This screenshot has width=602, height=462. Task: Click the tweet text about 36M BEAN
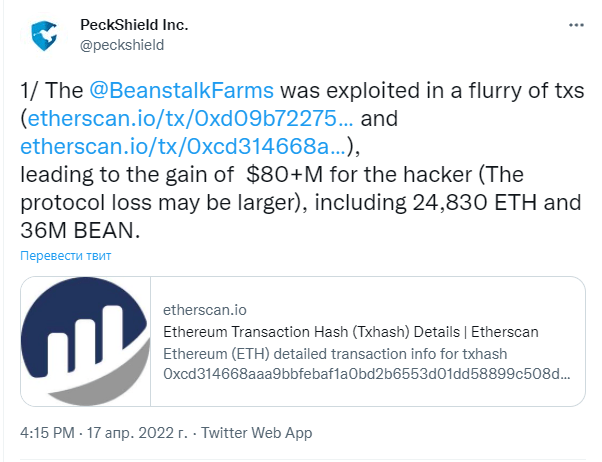80,230
